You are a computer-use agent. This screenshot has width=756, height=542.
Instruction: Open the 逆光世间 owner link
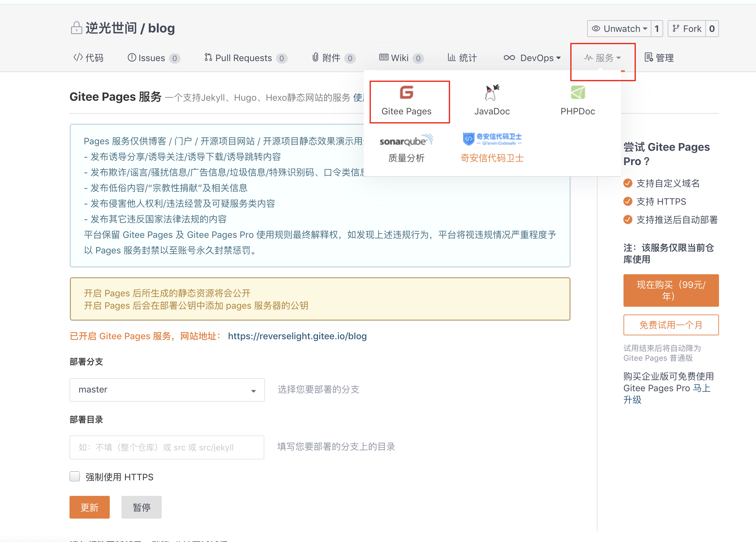(111, 28)
